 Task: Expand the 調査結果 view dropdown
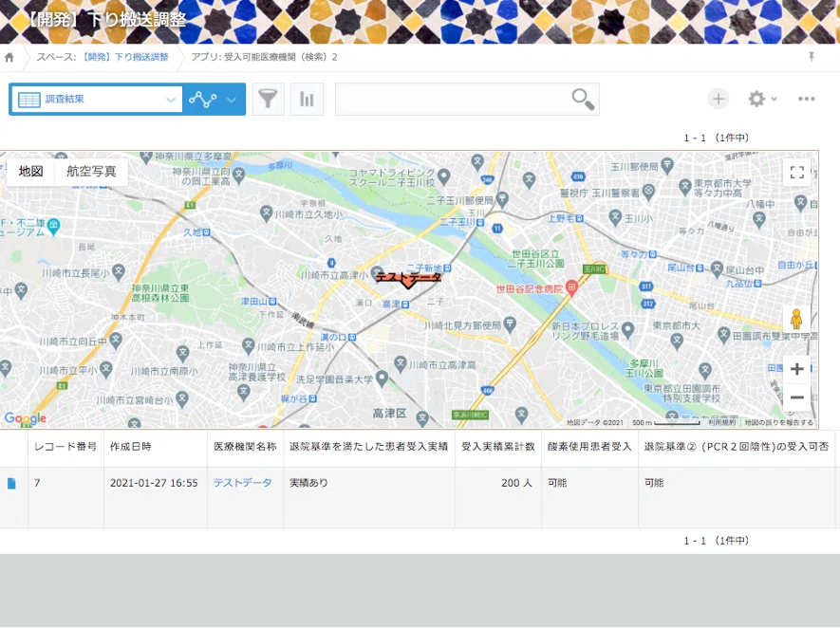171,99
